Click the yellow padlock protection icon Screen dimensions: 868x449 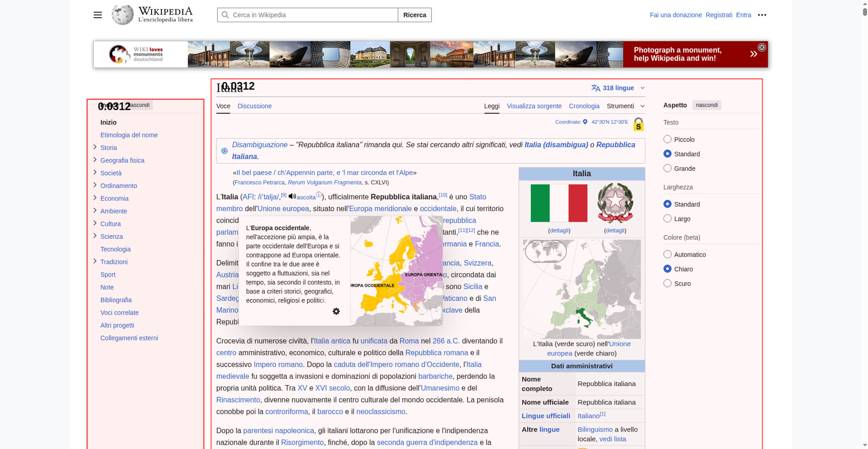[638, 124]
